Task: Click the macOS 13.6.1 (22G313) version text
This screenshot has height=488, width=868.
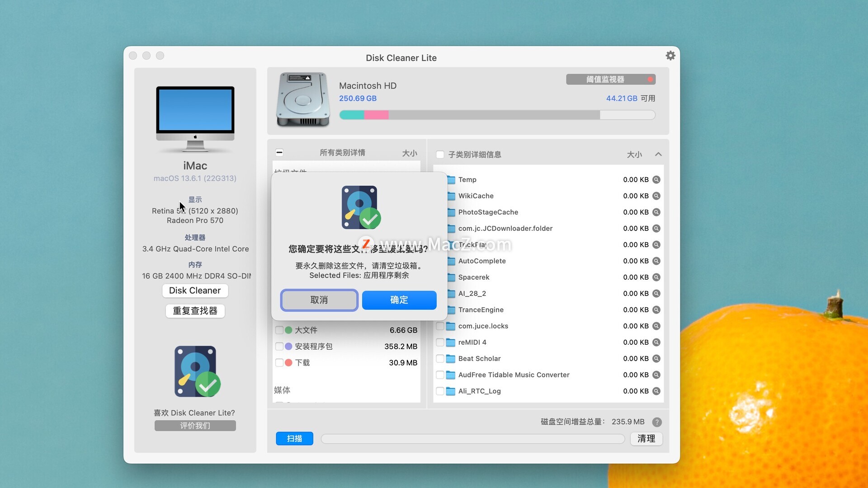Action: point(195,178)
